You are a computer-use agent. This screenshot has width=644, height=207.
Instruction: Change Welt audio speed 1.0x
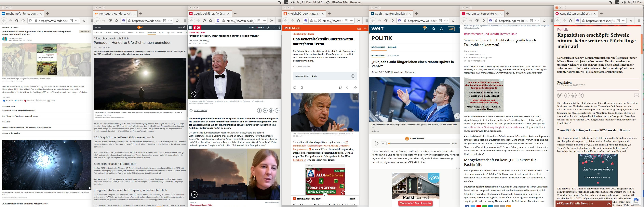click(383, 144)
